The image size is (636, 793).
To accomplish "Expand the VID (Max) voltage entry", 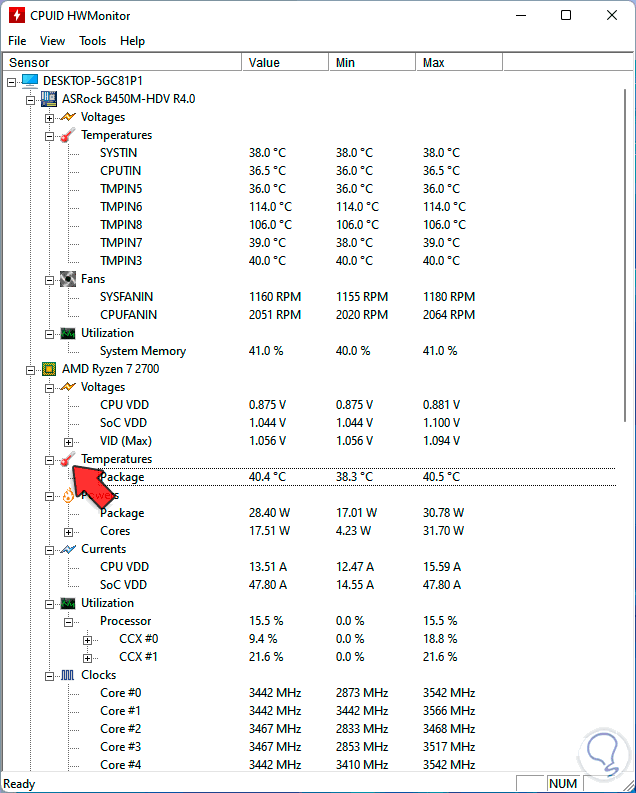I will [68, 442].
